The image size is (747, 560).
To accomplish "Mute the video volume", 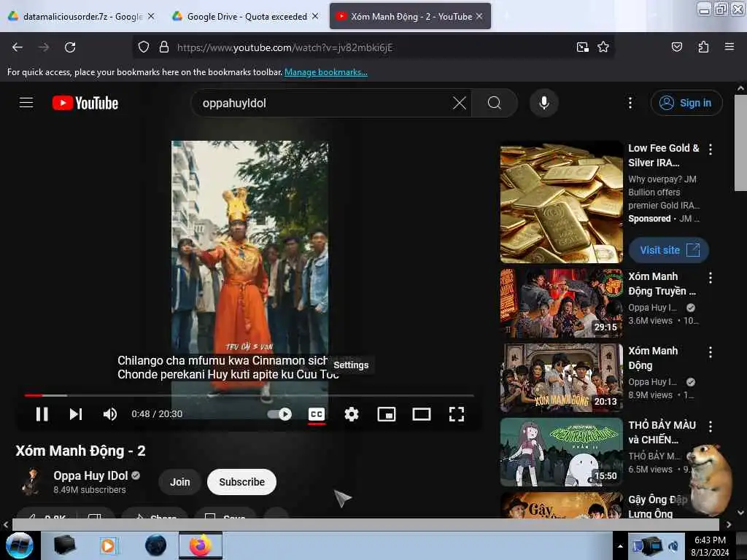I will click(109, 414).
